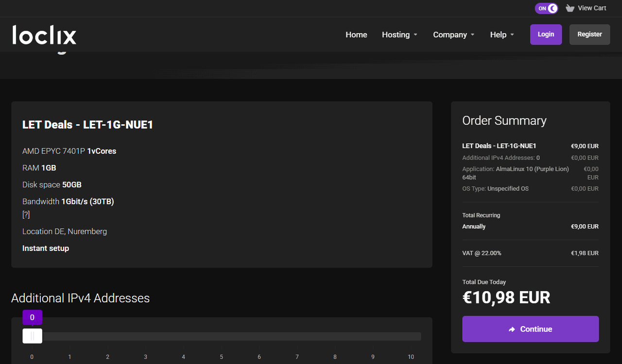Click the arrow icon in Continue button

[x=512, y=330]
